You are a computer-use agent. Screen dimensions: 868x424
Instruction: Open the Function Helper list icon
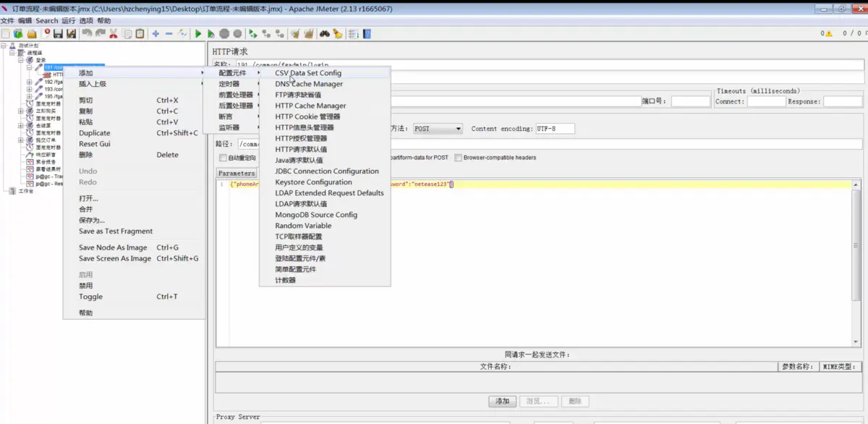point(353,33)
